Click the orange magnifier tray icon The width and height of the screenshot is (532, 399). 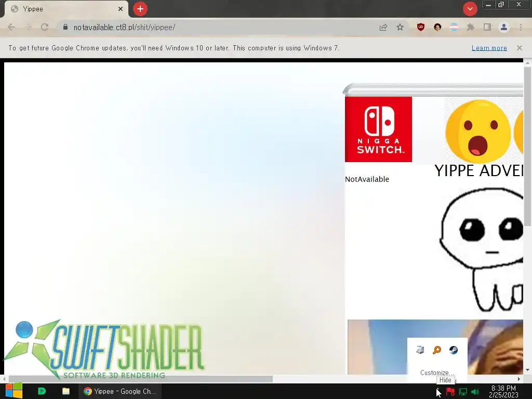pos(437,350)
